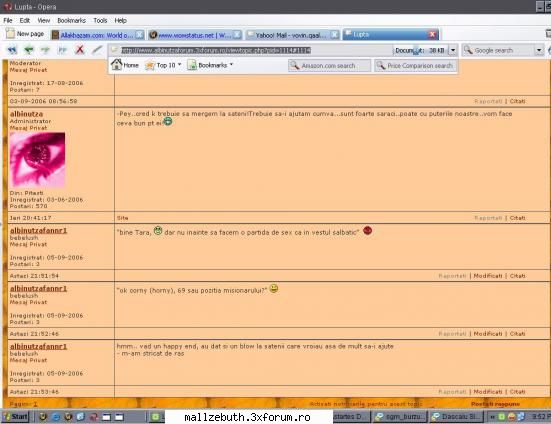
Task: Open the Tools menu
Action: click(x=100, y=20)
